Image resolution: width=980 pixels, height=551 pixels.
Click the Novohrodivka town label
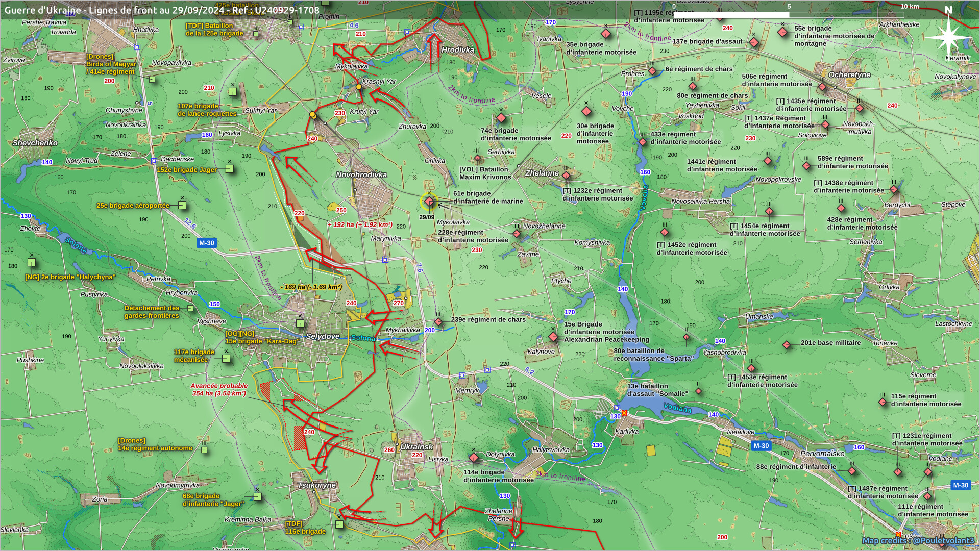[x=361, y=174]
